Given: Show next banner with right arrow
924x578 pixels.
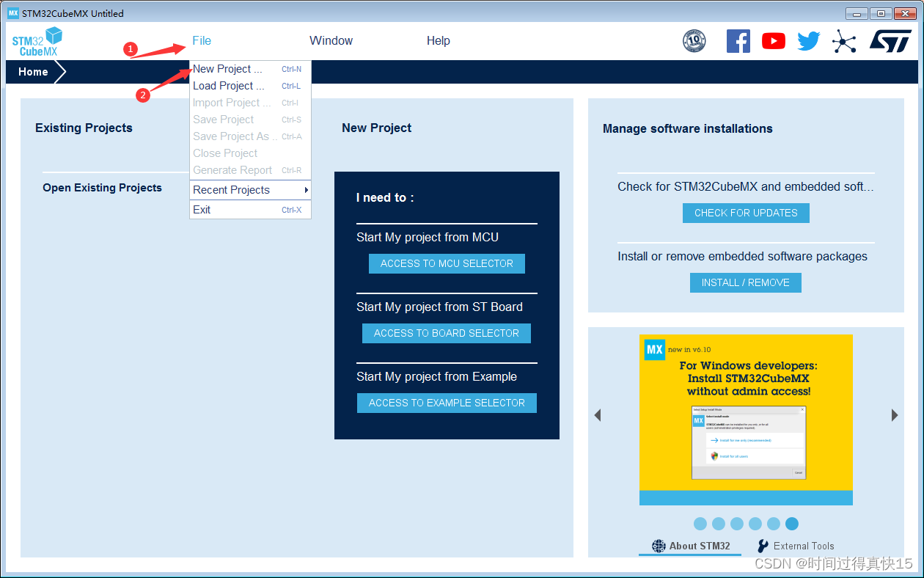Looking at the screenshot, I should click(895, 415).
